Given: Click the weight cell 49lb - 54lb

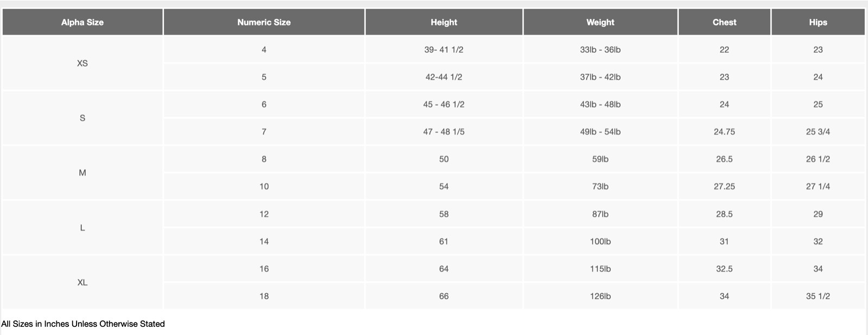Looking at the screenshot, I should [600, 132].
